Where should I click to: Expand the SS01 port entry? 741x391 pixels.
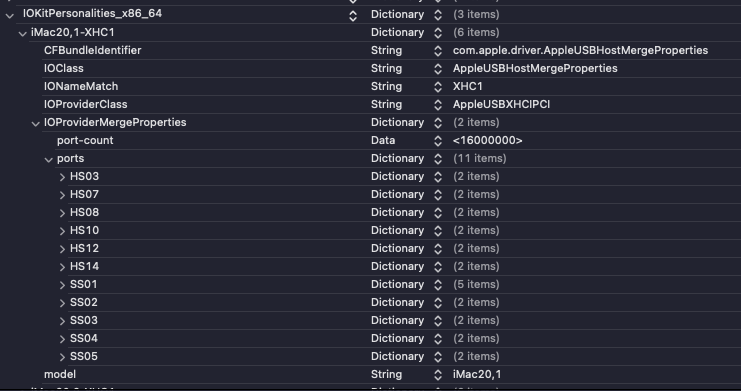click(x=62, y=285)
